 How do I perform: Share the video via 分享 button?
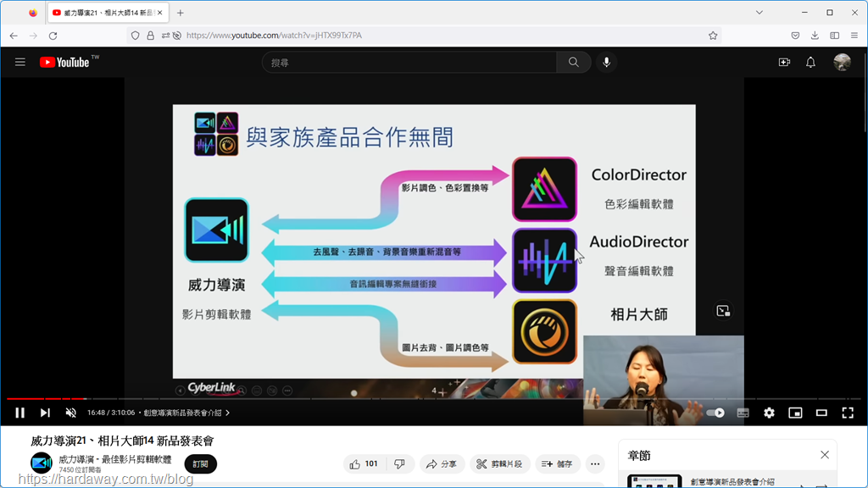pos(442,464)
